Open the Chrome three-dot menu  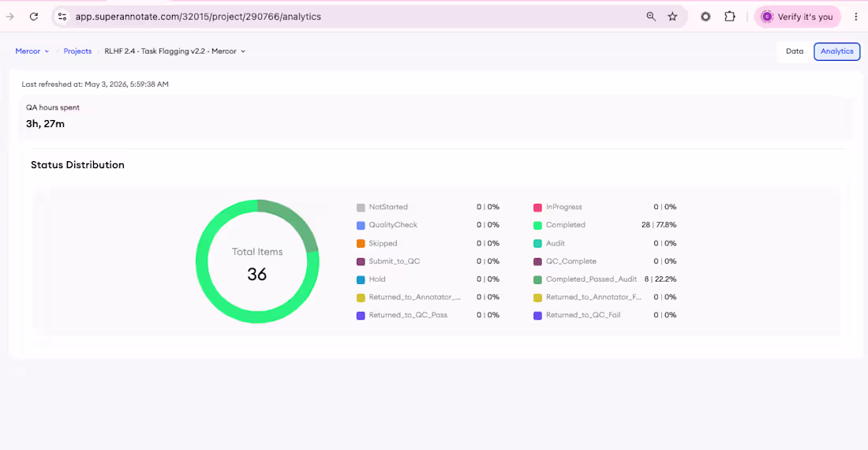click(856, 17)
